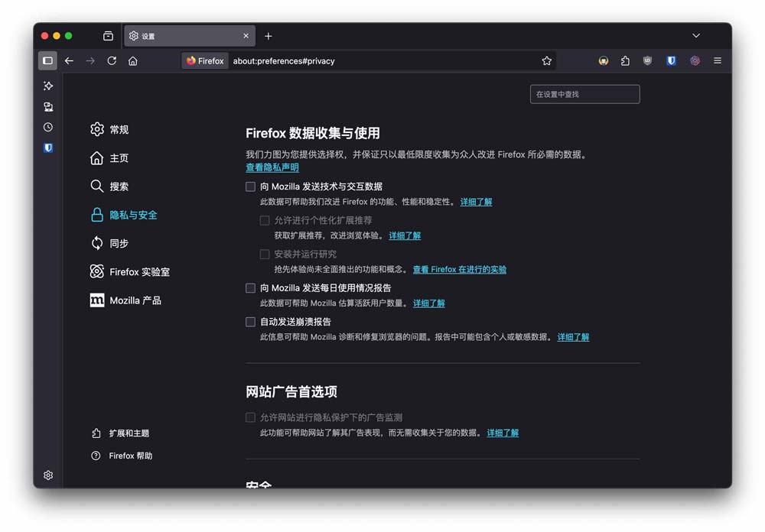Screen dimensions: 765x532
Task: Click the Firefox 数据收集与使用 heading
Action: pyautogui.click(x=313, y=133)
